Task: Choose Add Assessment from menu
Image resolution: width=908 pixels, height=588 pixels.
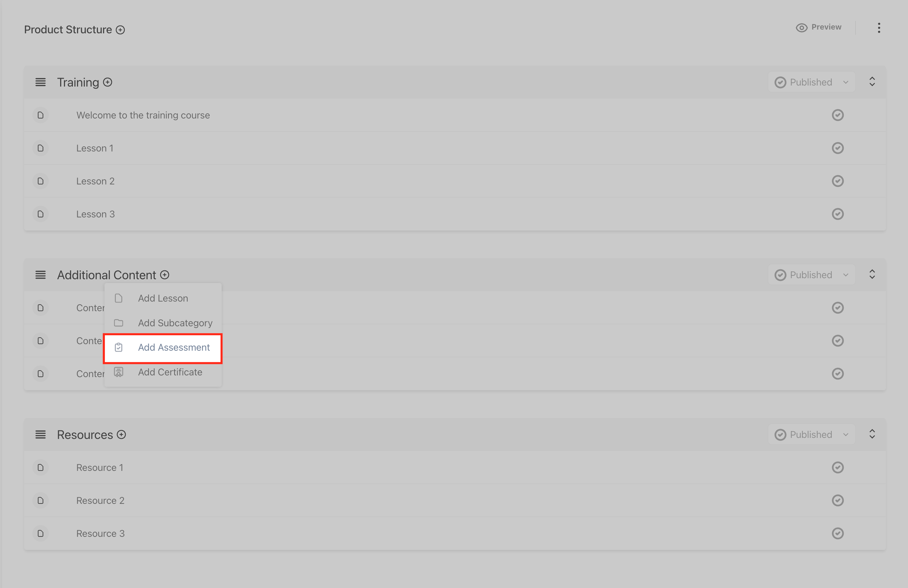Action: (x=174, y=347)
